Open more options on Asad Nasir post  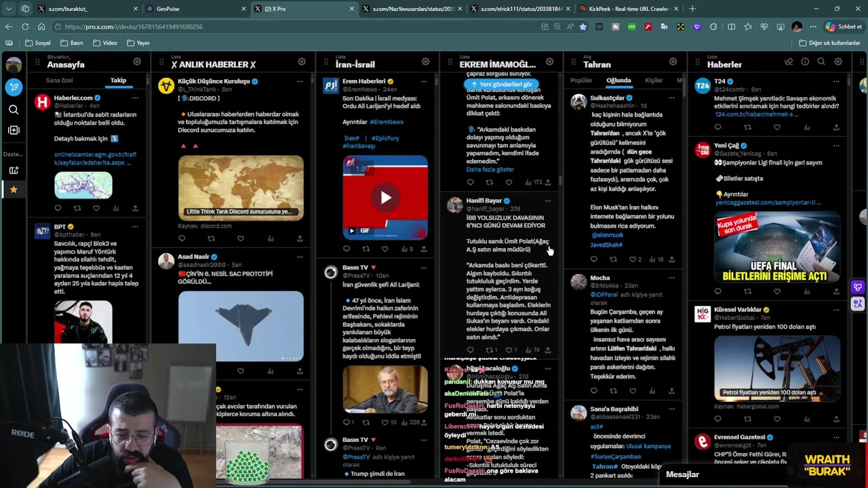click(300, 257)
